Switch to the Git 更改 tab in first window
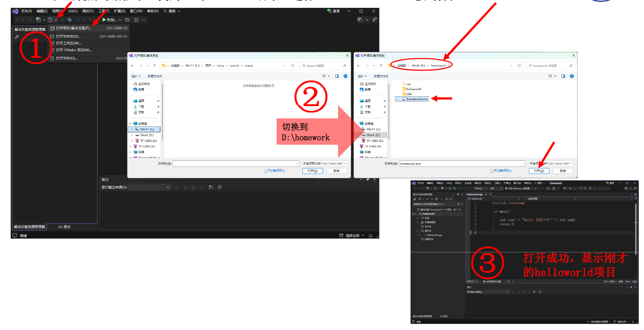Image resolution: width=644 pixels, height=330 pixels. (x=64, y=227)
